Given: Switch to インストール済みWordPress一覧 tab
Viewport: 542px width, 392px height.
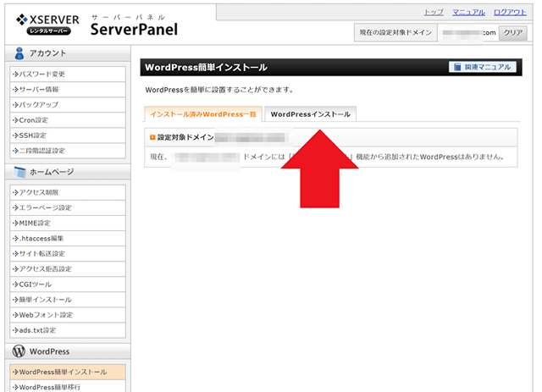Looking at the screenshot, I should pyautogui.click(x=203, y=114).
